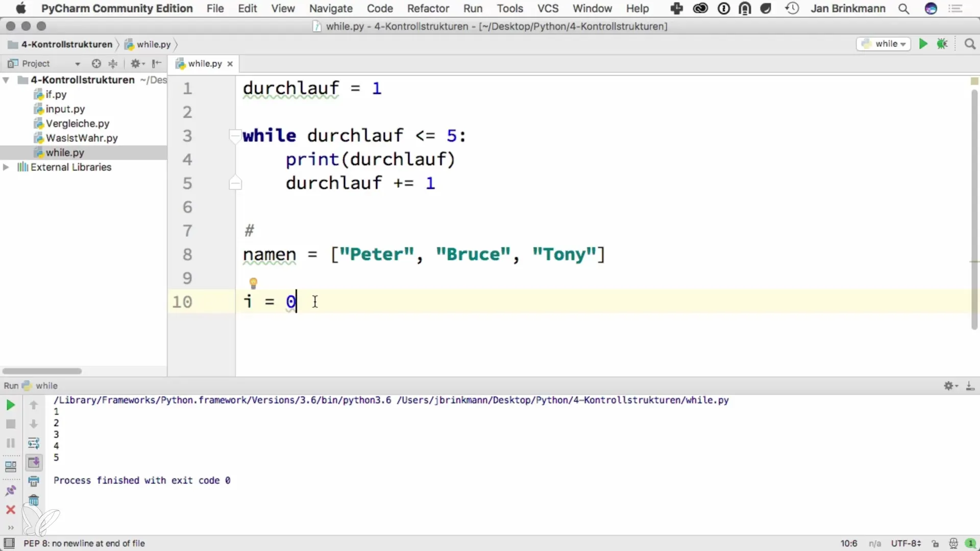This screenshot has width=980, height=551.
Task: Open the Siri menu bar icon
Action: (931, 9)
